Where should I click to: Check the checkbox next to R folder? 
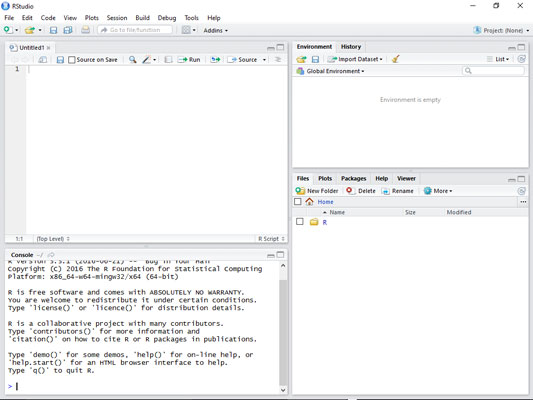299,222
